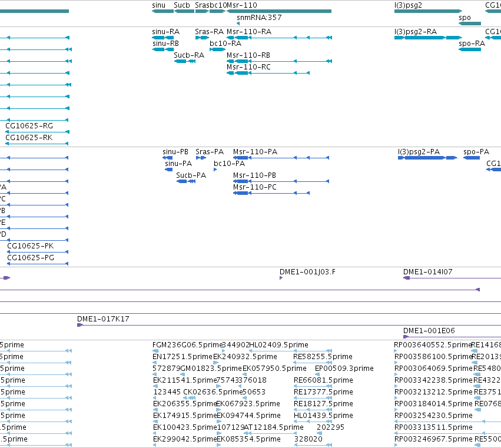Viewport: 501px width, 448px height.
Task: Select transcript Msr-110-RA
Action: click(279, 38)
